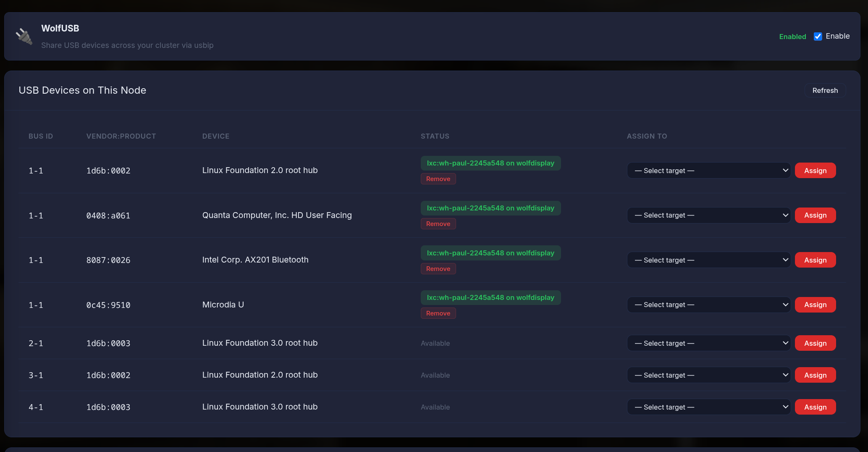Click the lxc status badge for Microdia U
The width and height of the screenshot is (868, 452).
pos(490,298)
